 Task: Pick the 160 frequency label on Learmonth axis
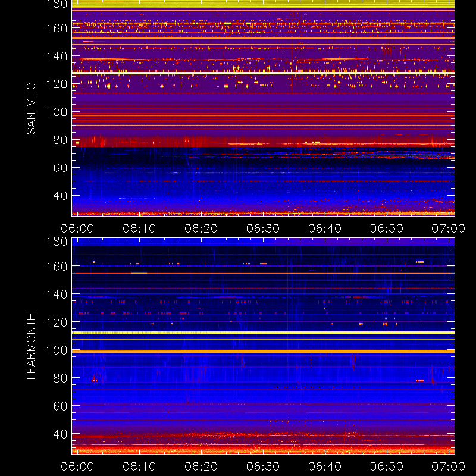click(57, 267)
